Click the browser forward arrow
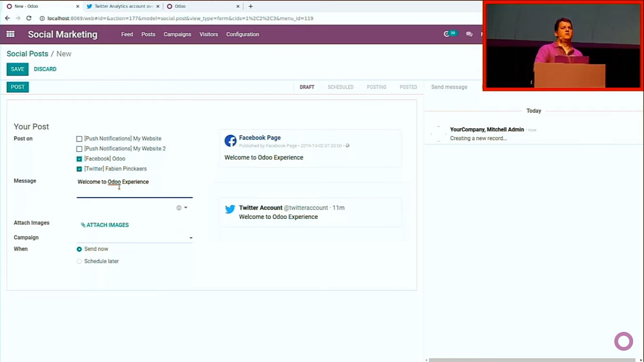Screen dimensions: 644x362 18,18
